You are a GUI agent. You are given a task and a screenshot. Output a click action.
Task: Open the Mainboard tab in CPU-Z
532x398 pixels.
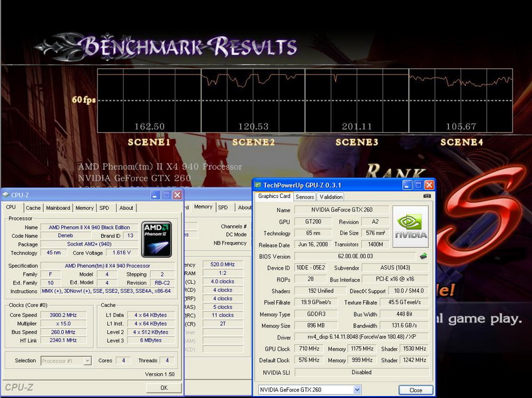pyautogui.click(x=58, y=208)
